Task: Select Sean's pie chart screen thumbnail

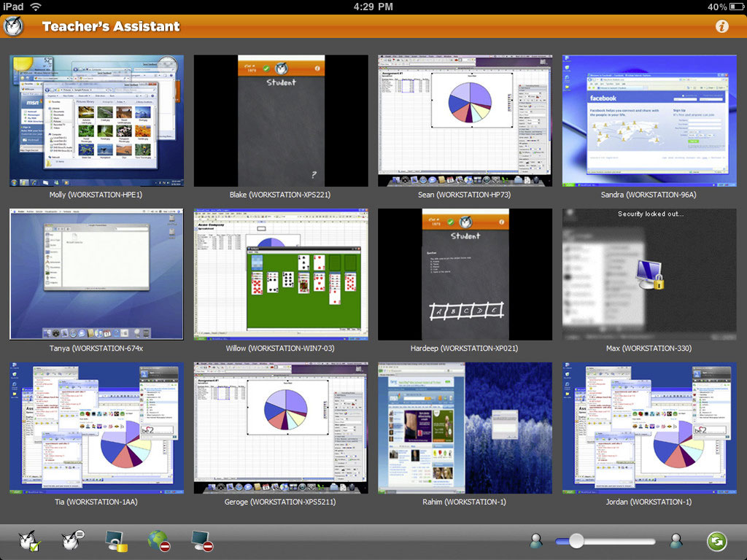Action: (465, 120)
